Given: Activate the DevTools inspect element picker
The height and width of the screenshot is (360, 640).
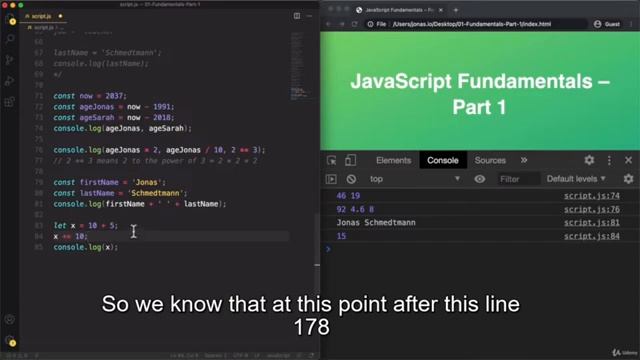Looking at the screenshot, I should (x=331, y=160).
